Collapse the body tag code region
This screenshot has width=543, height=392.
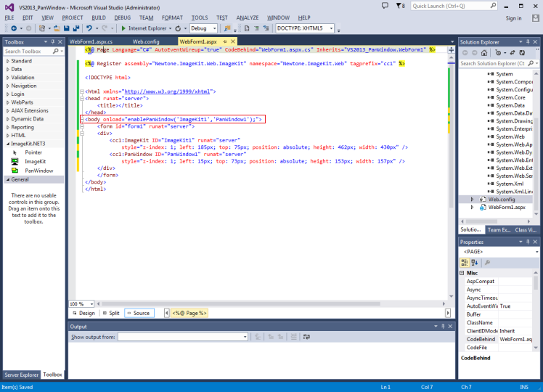coord(81,118)
